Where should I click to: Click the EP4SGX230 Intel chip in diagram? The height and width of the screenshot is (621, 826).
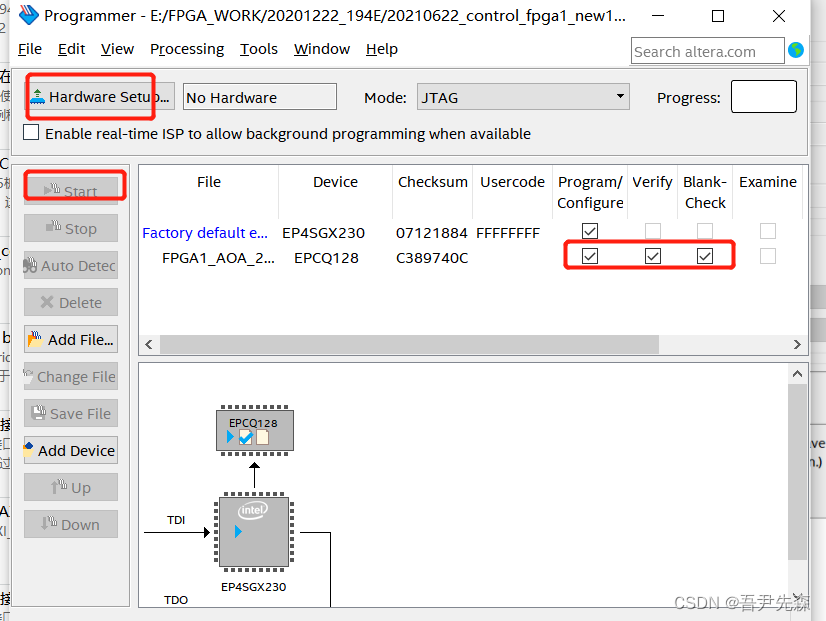[x=254, y=531]
